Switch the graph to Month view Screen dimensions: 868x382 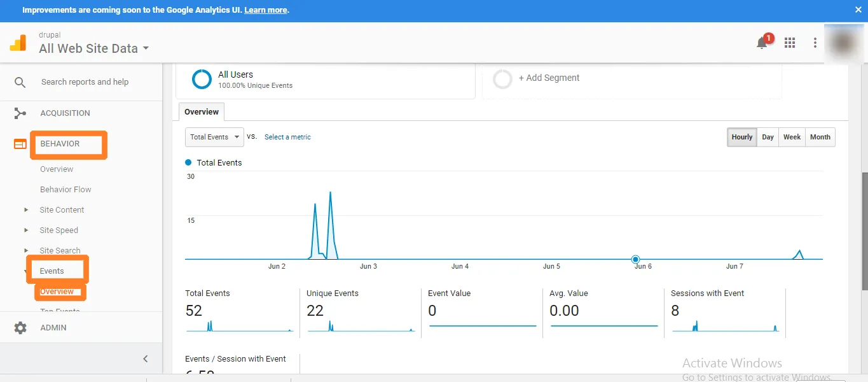click(x=820, y=137)
